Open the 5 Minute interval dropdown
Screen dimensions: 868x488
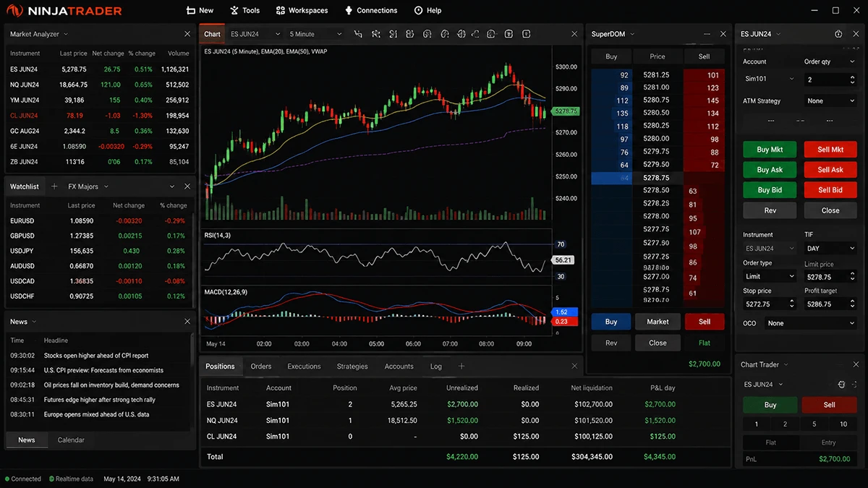[315, 34]
